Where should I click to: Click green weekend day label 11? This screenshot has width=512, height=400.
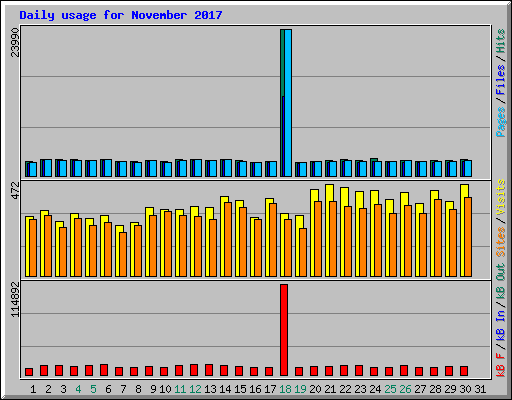(180, 389)
